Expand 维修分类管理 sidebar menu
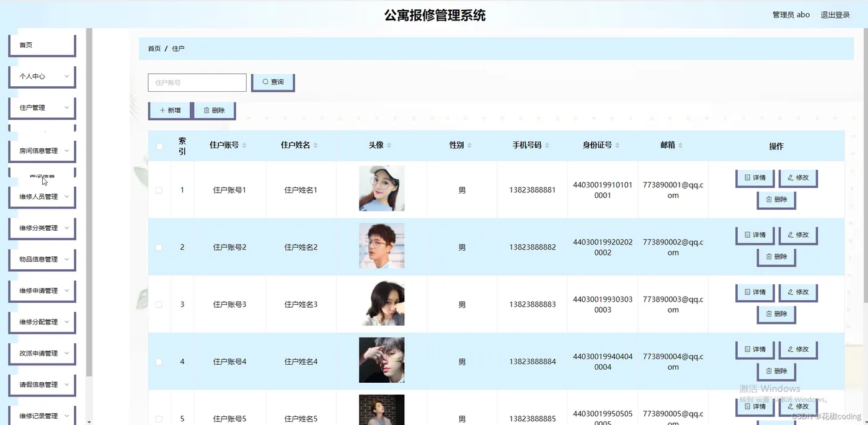This screenshot has height=425, width=868. 42,228
